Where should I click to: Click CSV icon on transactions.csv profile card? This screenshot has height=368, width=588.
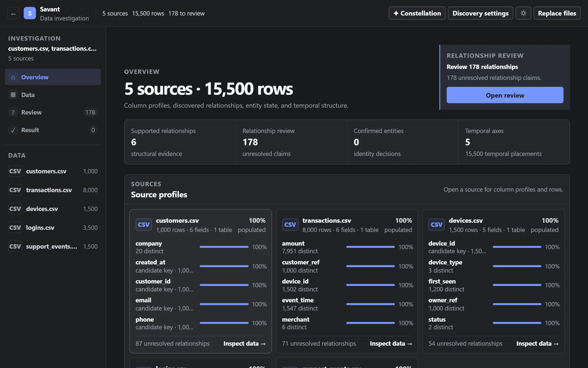tap(290, 225)
